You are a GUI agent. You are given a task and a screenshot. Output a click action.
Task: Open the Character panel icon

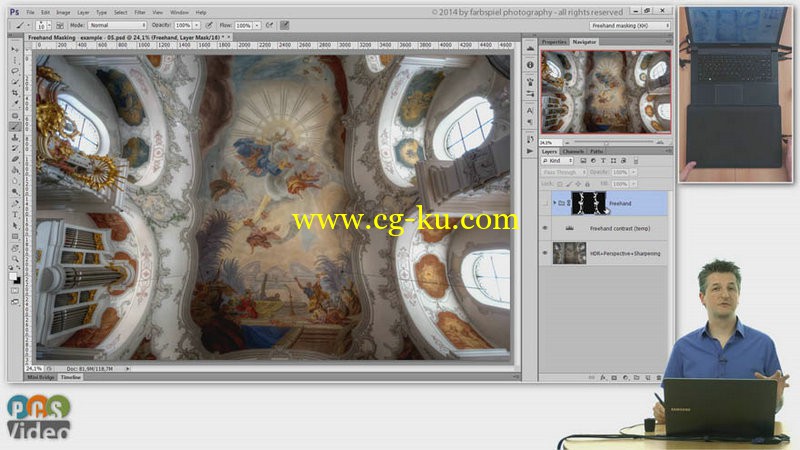(x=530, y=111)
